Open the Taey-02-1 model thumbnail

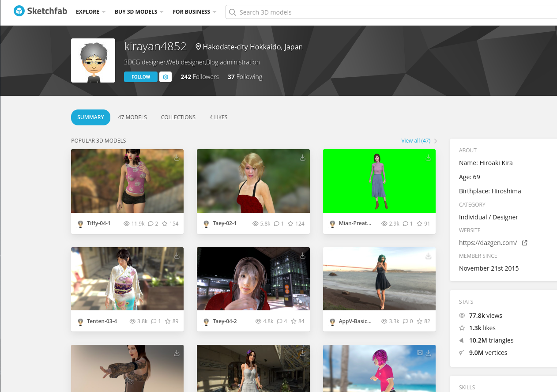point(253,181)
